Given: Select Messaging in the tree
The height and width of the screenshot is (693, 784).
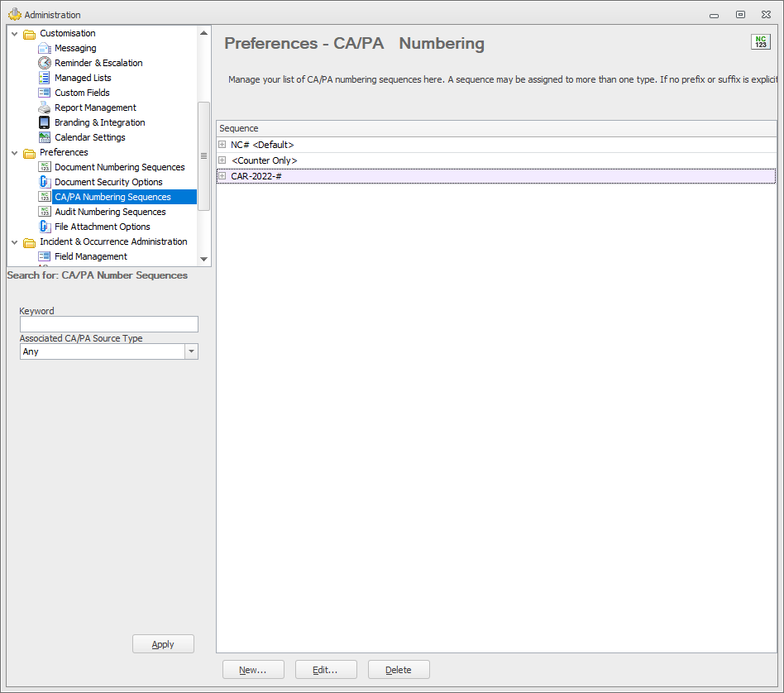Looking at the screenshot, I should click(x=75, y=48).
